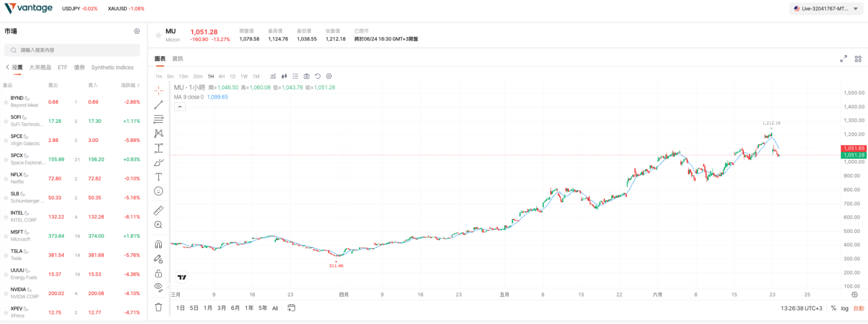868x324 pixels.
Task: Switch chart interval to 1D
Action: click(233, 76)
